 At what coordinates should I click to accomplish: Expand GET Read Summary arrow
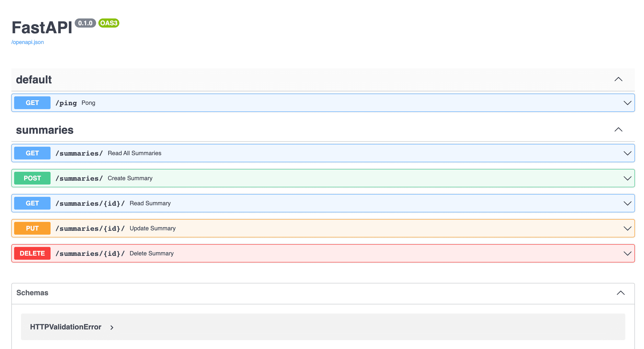tap(627, 203)
